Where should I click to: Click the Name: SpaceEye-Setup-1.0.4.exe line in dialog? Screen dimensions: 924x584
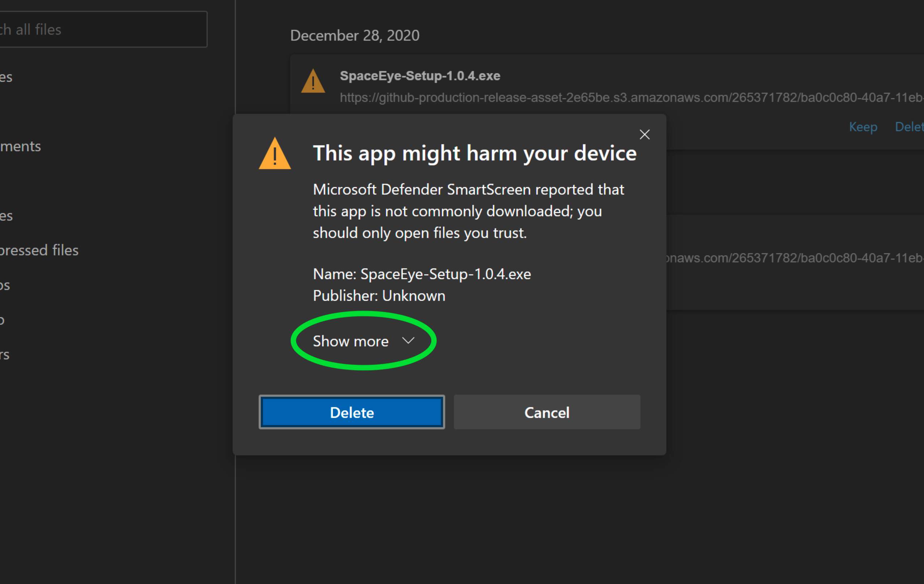pyautogui.click(x=422, y=274)
